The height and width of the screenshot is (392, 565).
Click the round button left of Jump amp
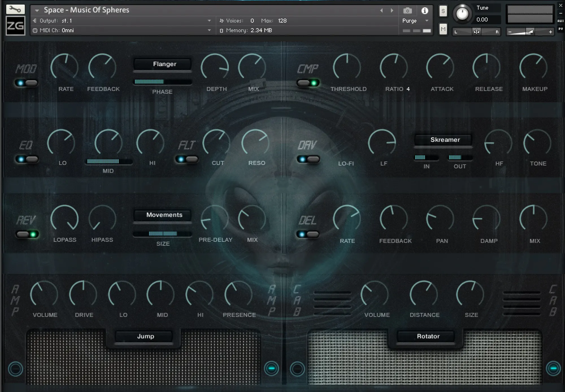pos(16,369)
